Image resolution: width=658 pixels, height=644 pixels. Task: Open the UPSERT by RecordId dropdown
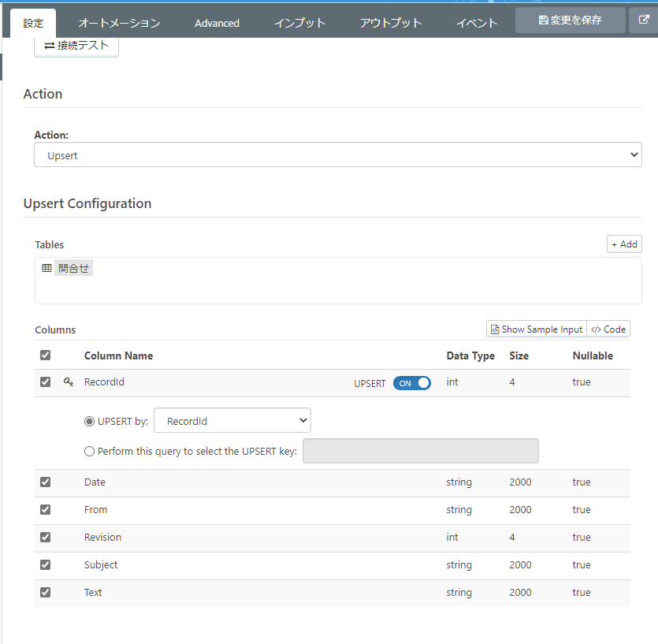[x=232, y=421]
